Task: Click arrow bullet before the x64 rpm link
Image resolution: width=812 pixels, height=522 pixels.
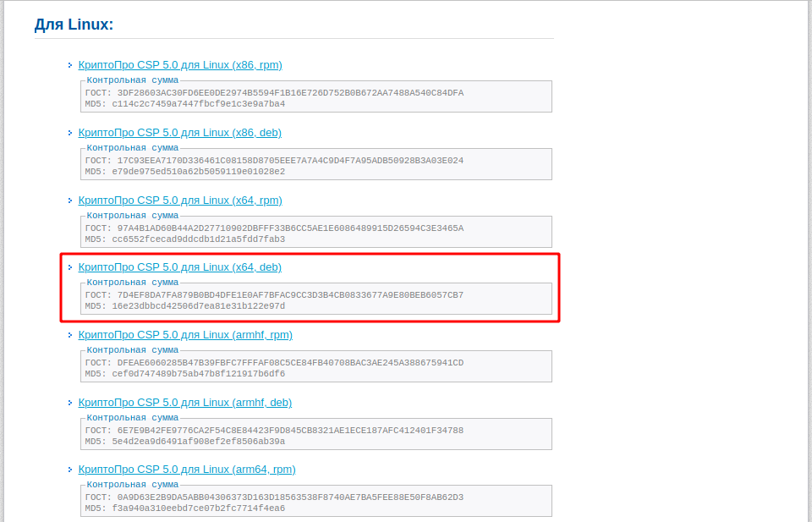Action: [x=70, y=201]
